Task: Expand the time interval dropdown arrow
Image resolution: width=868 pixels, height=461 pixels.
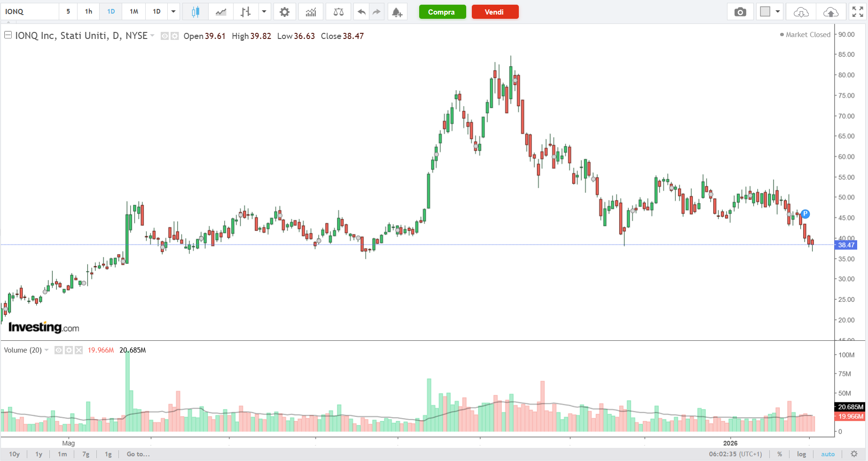Action: point(173,12)
